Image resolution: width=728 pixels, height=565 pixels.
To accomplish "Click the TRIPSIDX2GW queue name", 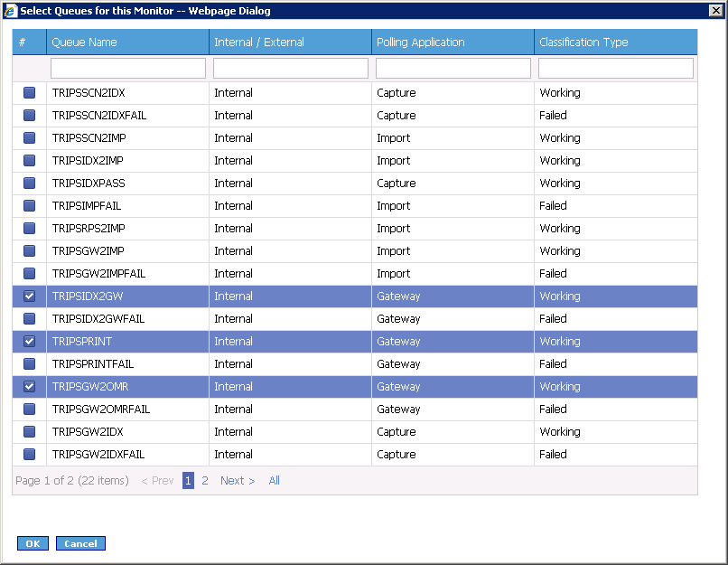I will pos(88,297).
